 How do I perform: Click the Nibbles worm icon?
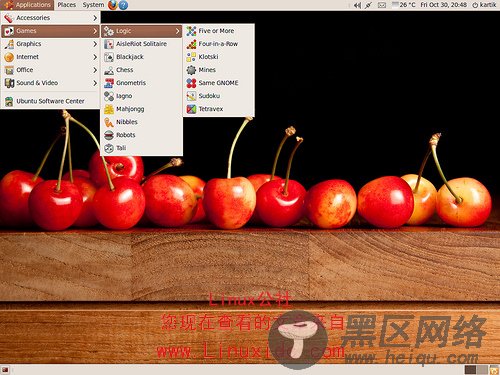pyautogui.click(x=109, y=122)
